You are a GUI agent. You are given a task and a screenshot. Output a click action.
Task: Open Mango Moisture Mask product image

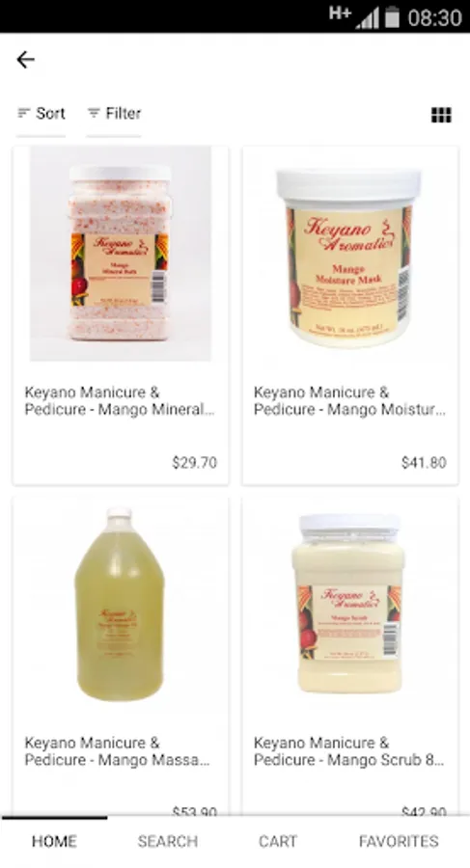(349, 258)
